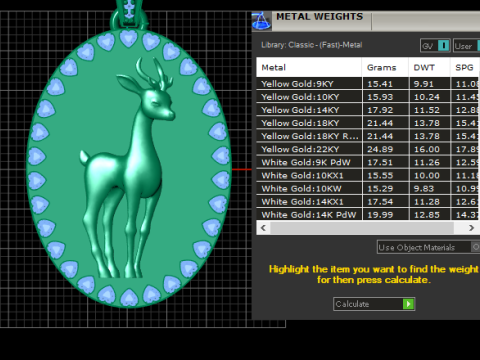The height and width of the screenshot is (360, 480).
Task: Select the bottom center heart gemstone
Action: 129,297
